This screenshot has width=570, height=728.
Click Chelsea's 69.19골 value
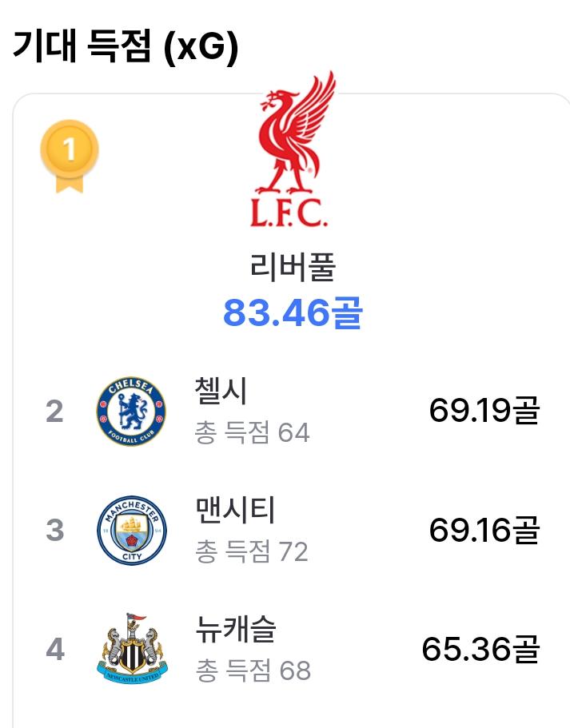coord(484,411)
